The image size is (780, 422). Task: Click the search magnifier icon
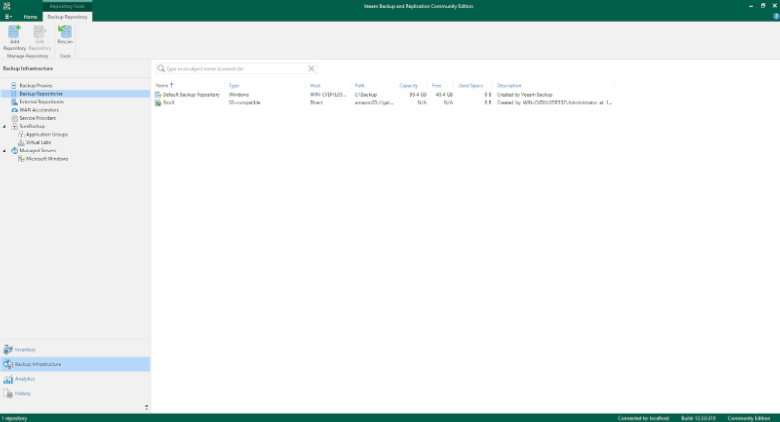[x=161, y=68]
